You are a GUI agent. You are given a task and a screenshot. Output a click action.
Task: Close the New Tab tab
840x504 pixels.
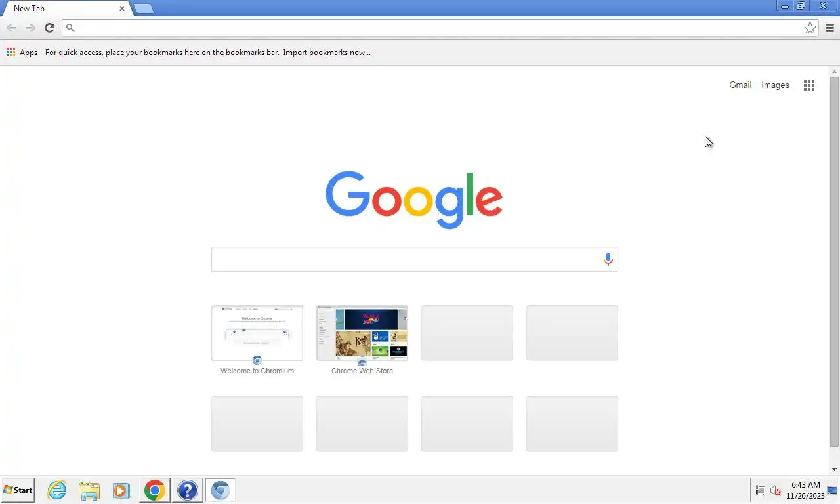click(x=122, y=9)
